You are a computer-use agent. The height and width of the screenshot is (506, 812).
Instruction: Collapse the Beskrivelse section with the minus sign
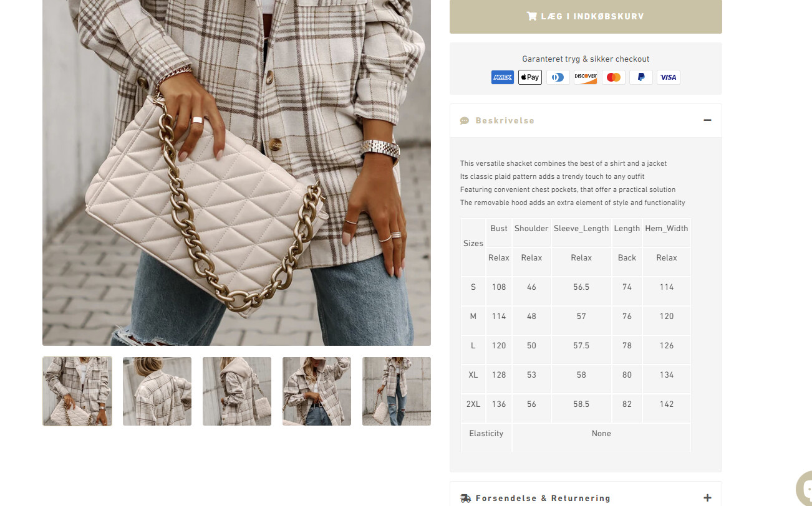[x=707, y=120]
